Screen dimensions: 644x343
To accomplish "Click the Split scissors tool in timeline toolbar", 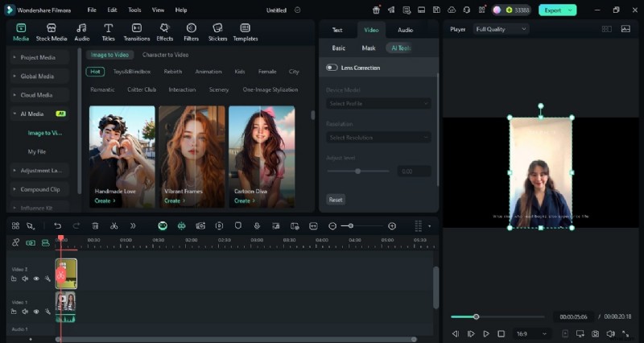I will point(114,226).
